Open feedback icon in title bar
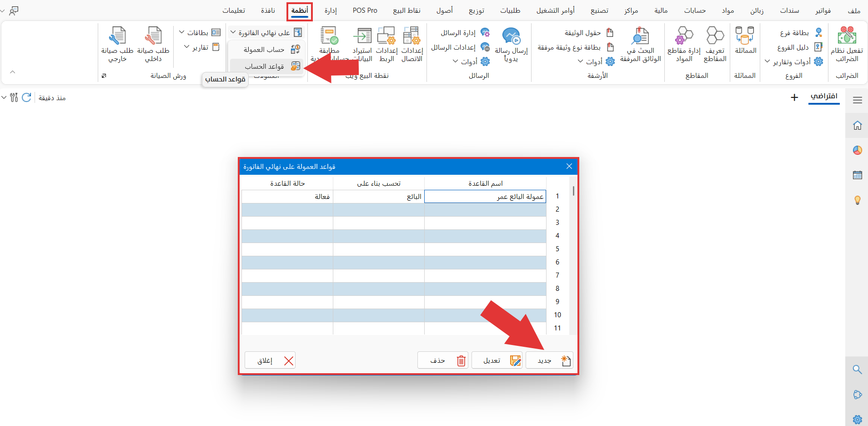868x426 pixels. point(14,10)
